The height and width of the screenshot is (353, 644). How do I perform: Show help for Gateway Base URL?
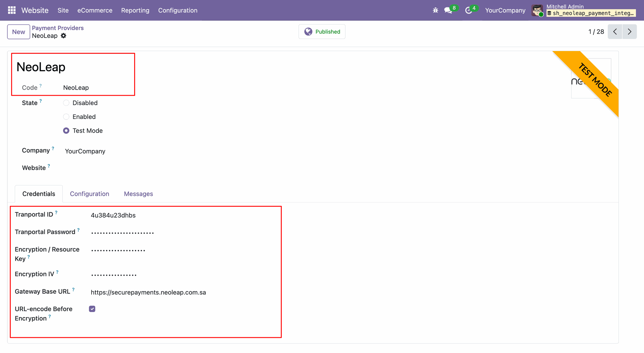click(x=73, y=289)
